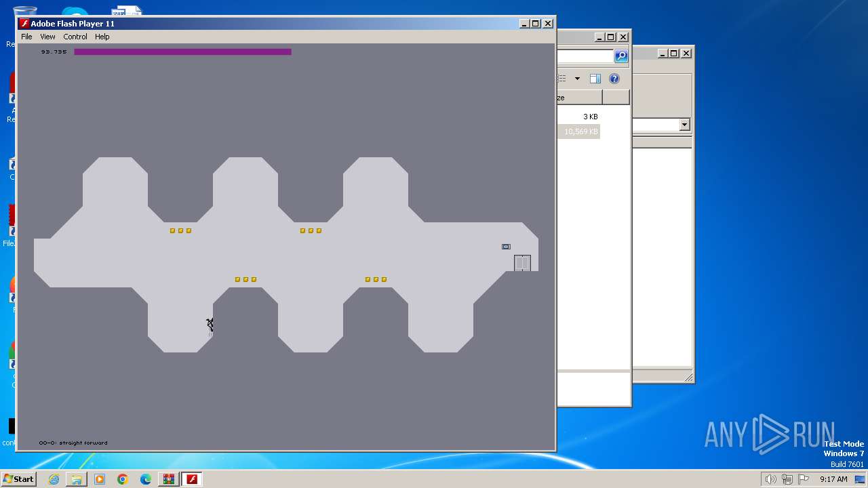Click the ninja character in the game
The height and width of the screenshot is (488, 868).
210,325
